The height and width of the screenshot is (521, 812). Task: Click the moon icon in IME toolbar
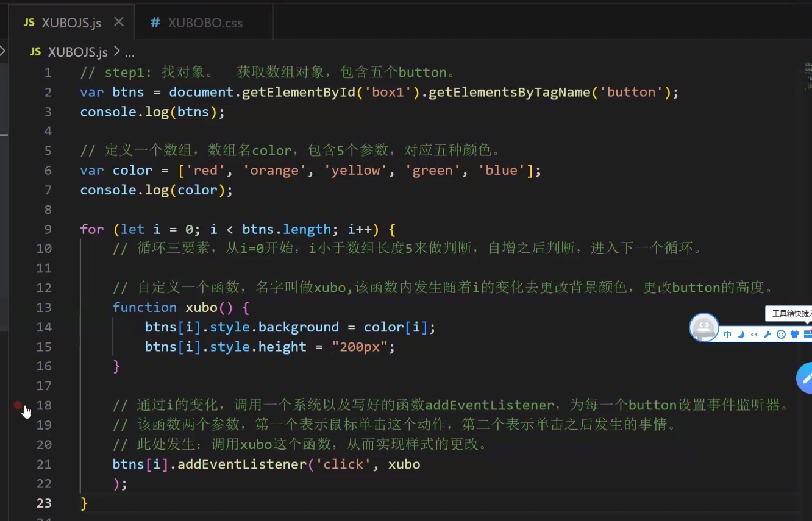pyautogui.click(x=741, y=335)
